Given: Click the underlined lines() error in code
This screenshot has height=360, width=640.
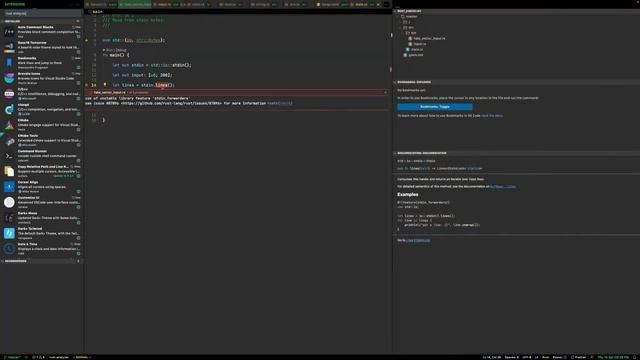Looking at the screenshot, I should pyautogui.click(x=163, y=85).
